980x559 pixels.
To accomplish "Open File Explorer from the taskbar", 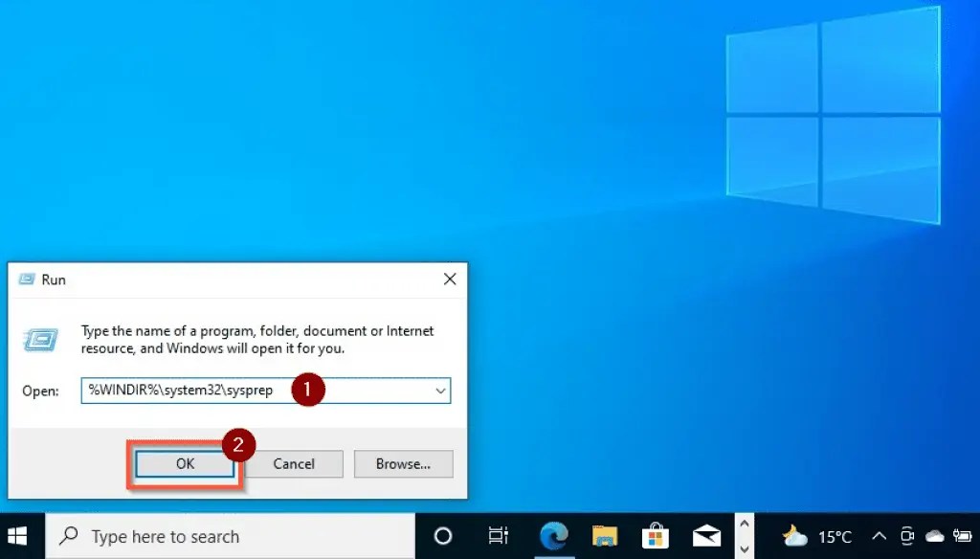I will (x=605, y=536).
